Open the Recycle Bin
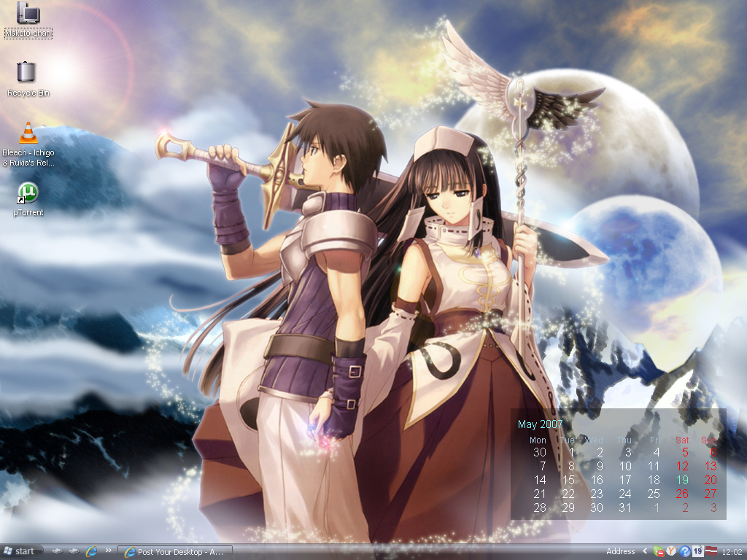747x560 pixels. click(28, 79)
